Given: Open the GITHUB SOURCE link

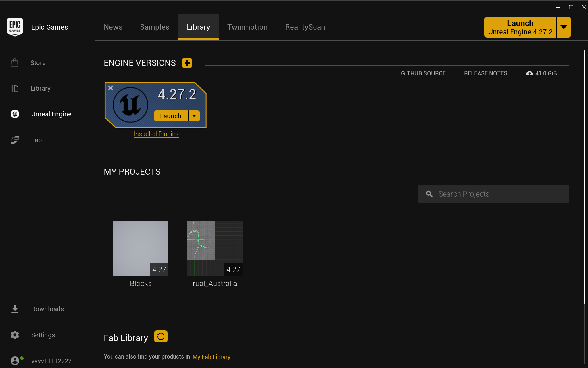Looking at the screenshot, I should tap(423, 73).
